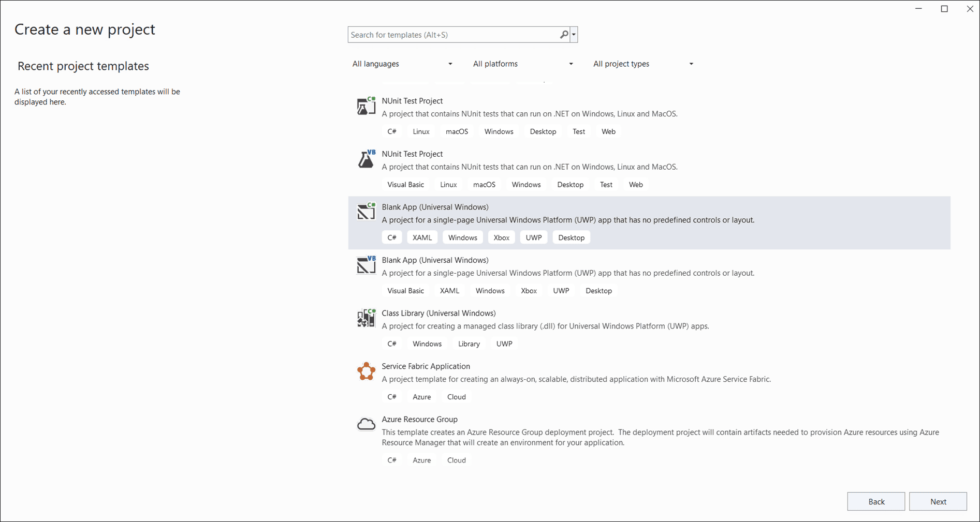
Task: Open the All project types dropdown
Action: tap(643, 64)
